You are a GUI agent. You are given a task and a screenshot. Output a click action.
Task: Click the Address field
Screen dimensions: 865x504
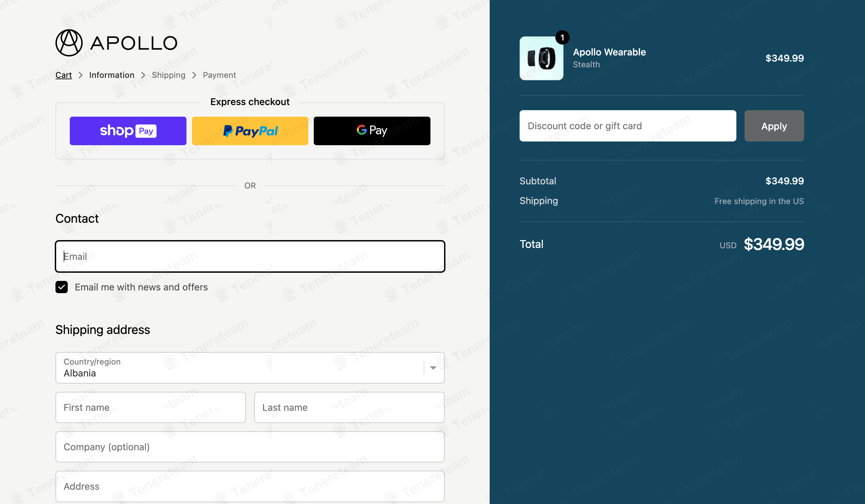click(250, 486)
